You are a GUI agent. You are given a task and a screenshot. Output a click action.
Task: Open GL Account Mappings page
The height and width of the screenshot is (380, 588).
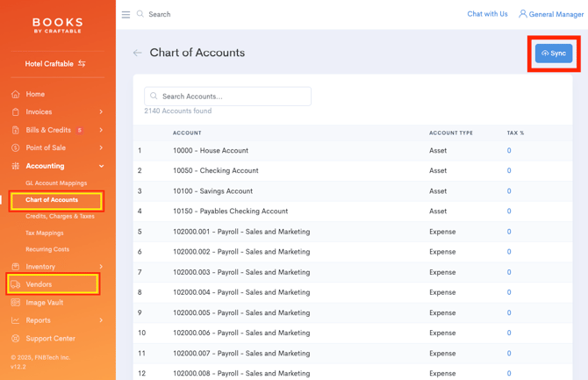(56, 183)
